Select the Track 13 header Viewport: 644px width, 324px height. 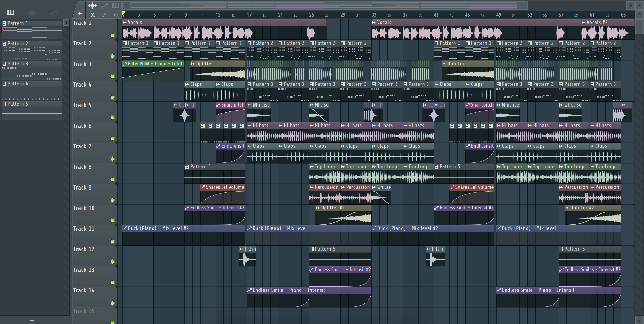(95, 276)
